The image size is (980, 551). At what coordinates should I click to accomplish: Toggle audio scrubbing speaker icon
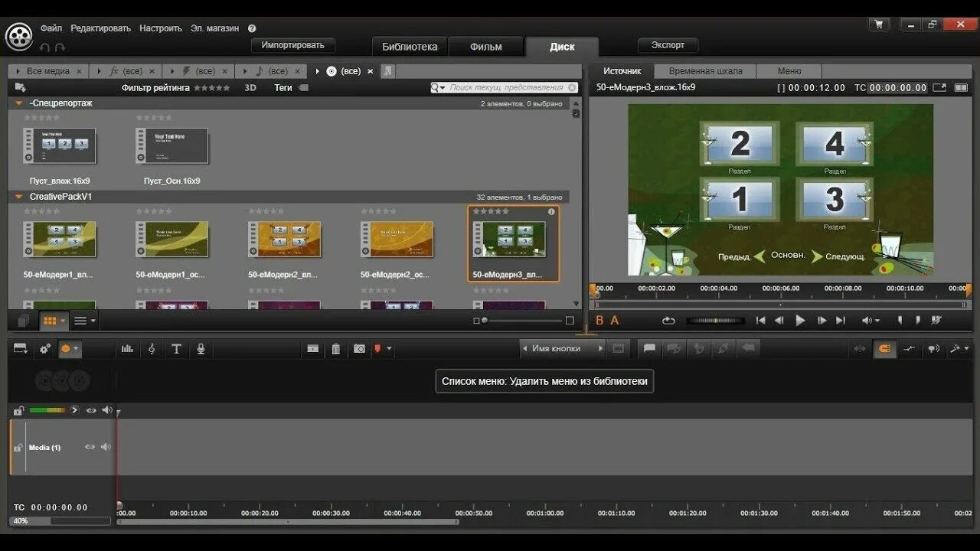click(933, 349)
